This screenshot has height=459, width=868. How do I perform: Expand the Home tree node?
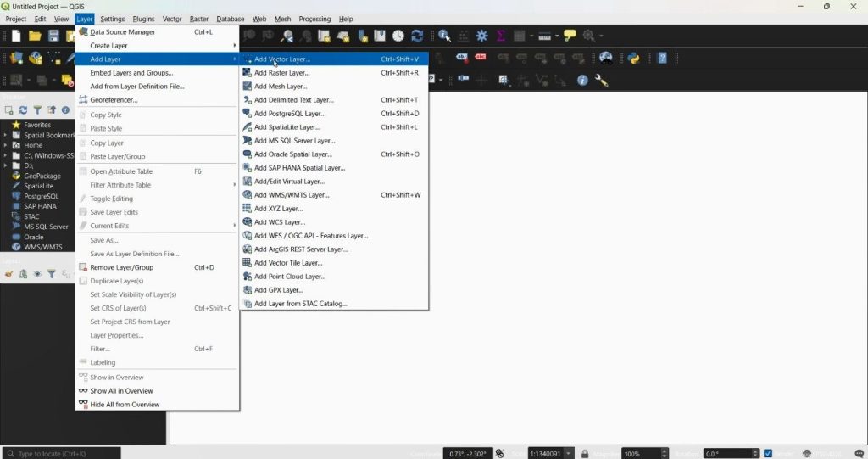click(x=6, y=145)
